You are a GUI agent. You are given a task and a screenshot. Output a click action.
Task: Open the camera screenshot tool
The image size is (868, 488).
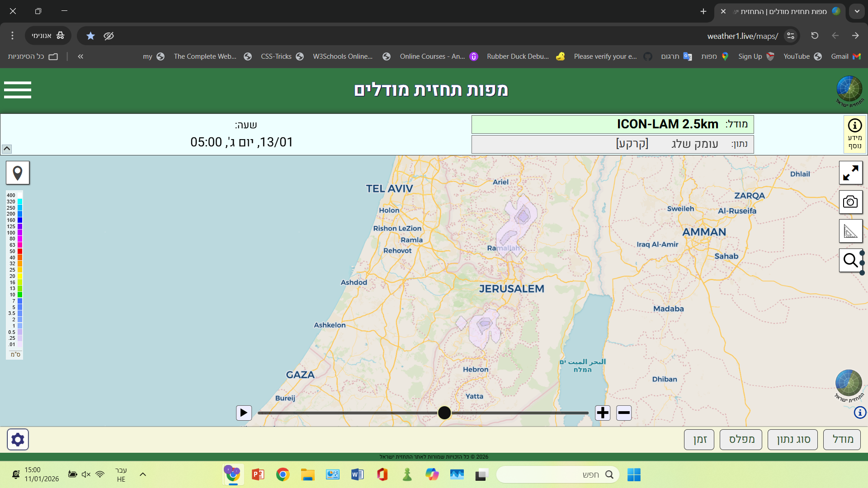click(850, 202)
